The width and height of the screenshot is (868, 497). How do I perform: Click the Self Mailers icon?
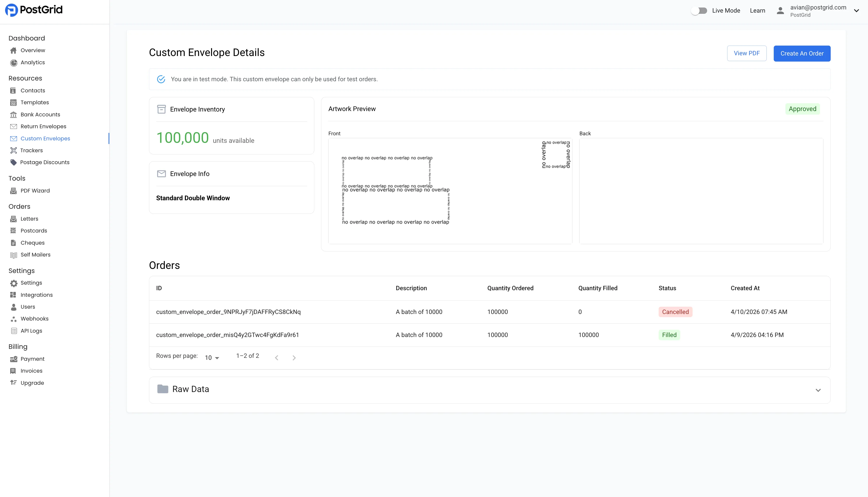click(x=13, y=255)
